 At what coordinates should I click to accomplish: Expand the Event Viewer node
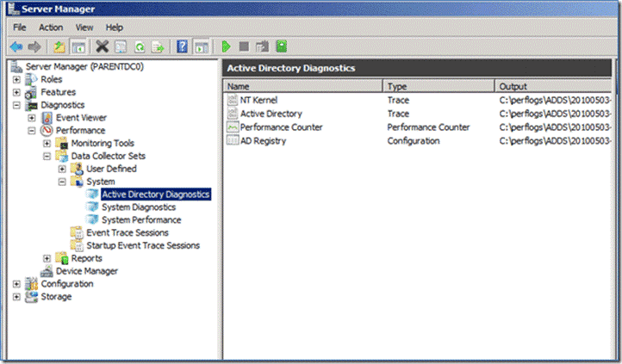(x=32, y=118)
